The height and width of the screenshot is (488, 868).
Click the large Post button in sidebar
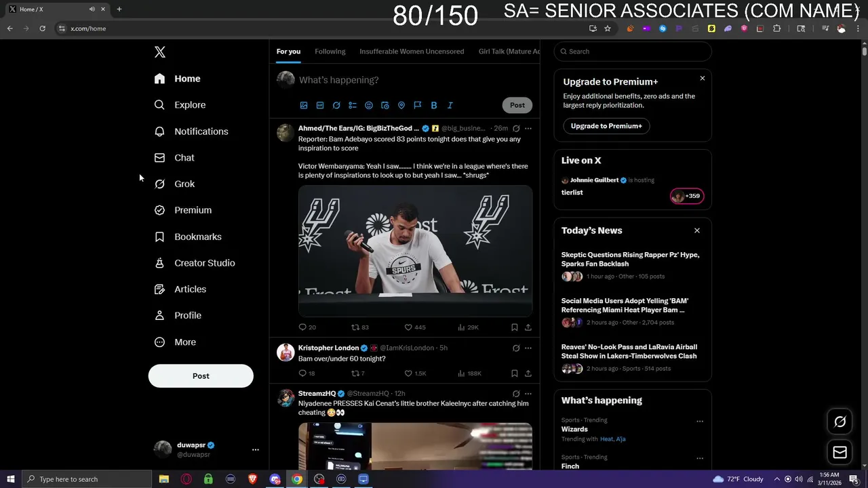pos(201,376)
